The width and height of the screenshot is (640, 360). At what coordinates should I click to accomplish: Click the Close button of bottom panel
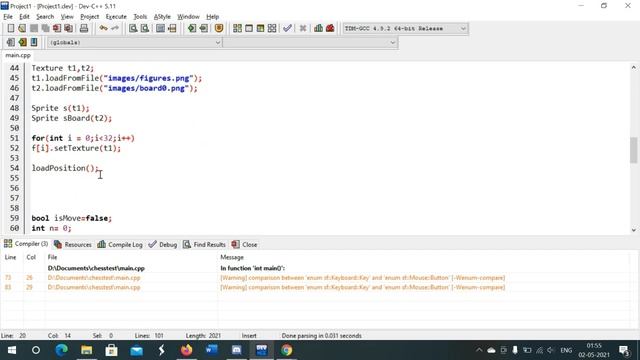[244, 244]
